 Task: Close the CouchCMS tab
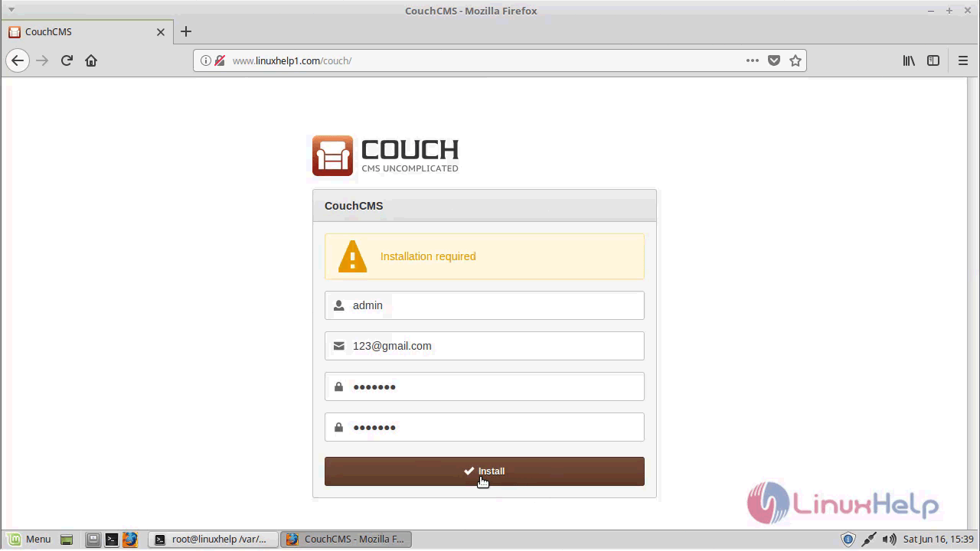click(x=161, y=32)
